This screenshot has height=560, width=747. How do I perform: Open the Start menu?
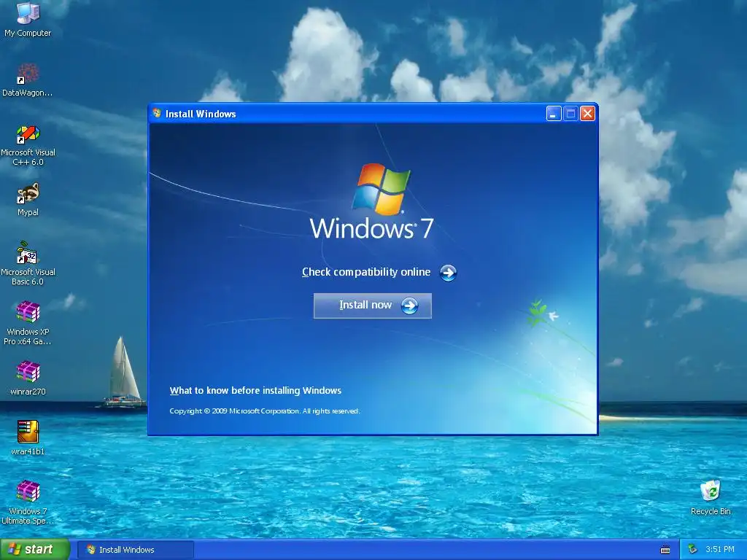point(35,550)
